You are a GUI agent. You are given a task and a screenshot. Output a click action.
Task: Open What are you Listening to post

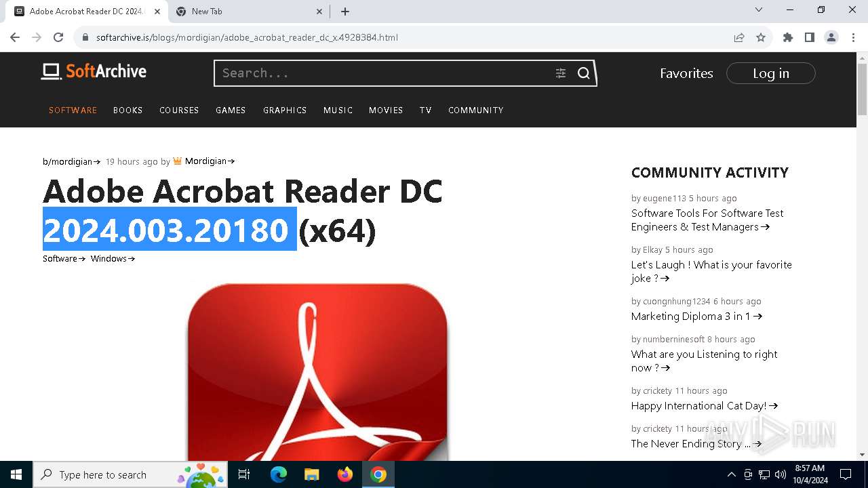pyautogui.click(x=704, y=361)
